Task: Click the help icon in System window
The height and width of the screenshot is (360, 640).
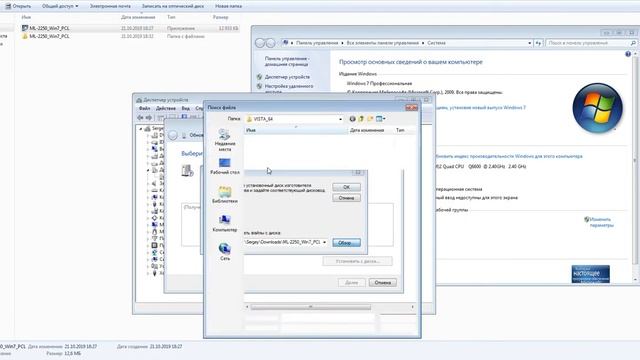Action: pos(628,54)
